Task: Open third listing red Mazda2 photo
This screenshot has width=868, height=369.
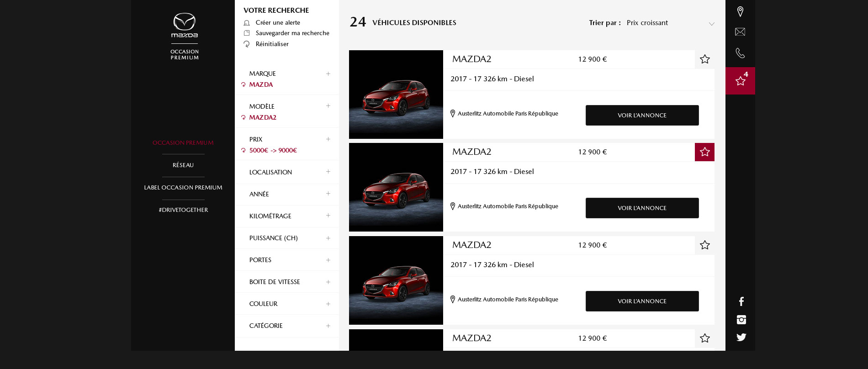Action: tap(396, 280)
